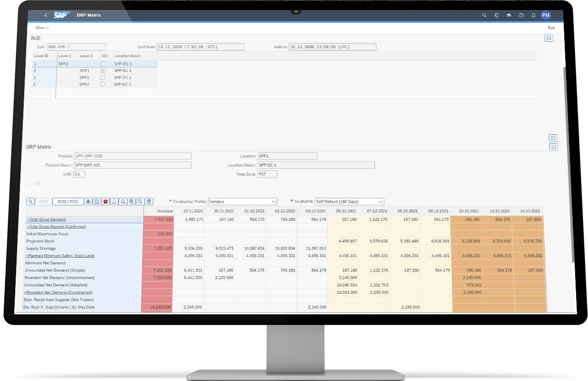Click the calculator icon at the toolbar's right end
This screenshot has height=381, width=588.
coord(149,201)
